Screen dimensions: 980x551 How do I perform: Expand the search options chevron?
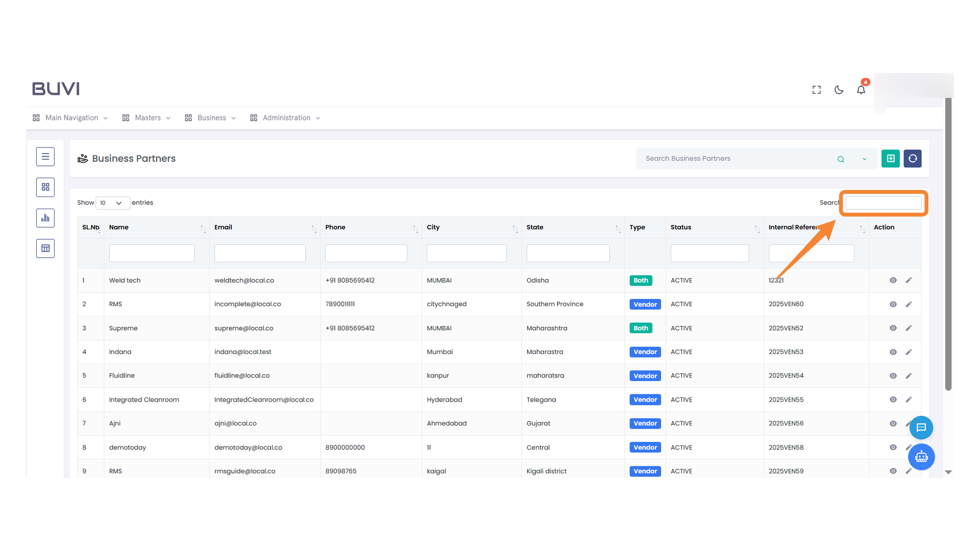(x=865, y=159)
